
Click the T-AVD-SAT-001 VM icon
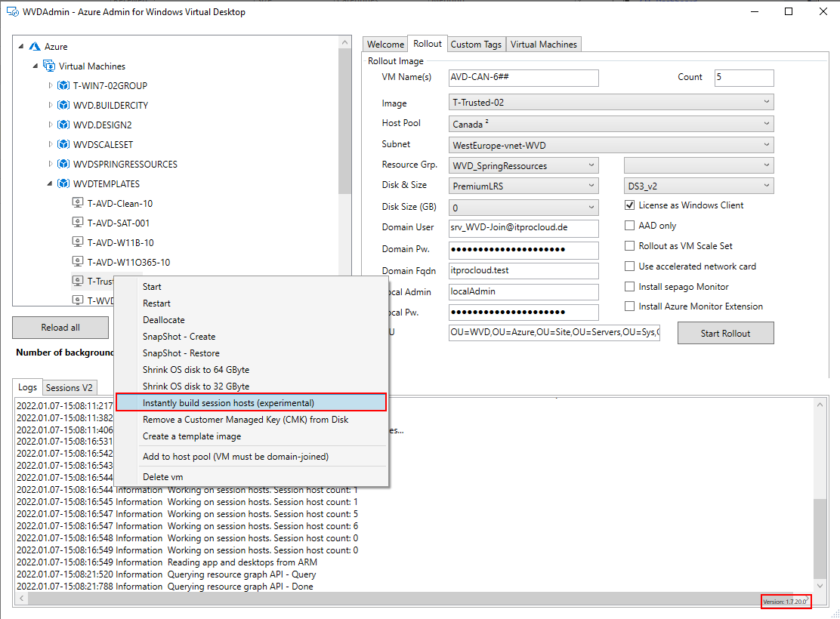tap(78, 223)
